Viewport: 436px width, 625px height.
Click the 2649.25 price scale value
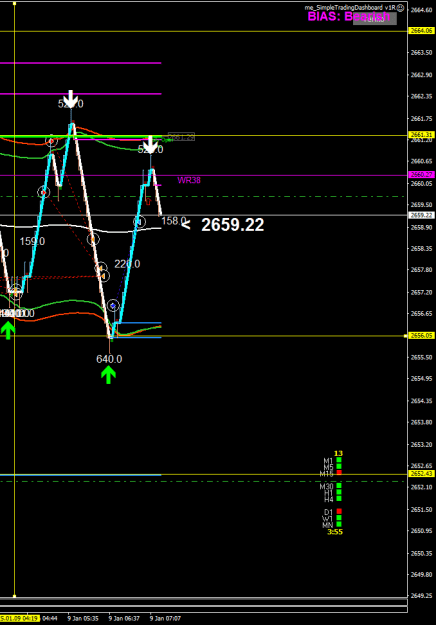click(x=421, y=596)
